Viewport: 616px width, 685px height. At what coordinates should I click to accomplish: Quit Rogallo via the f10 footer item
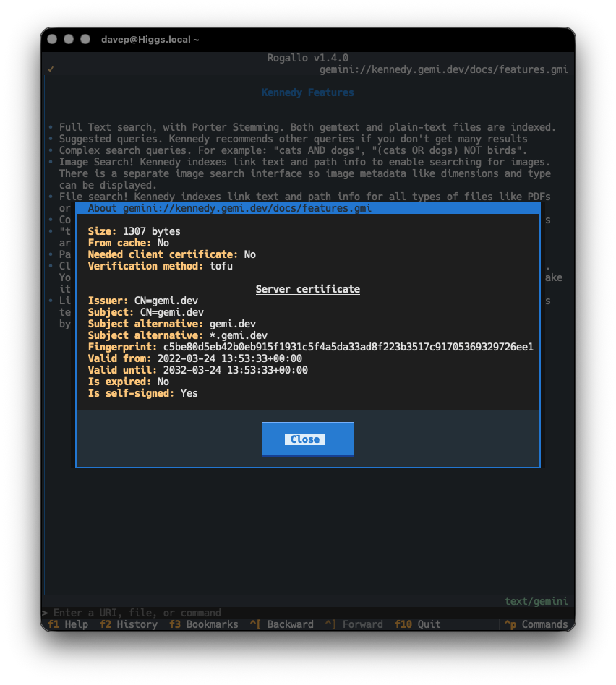pos(417,624)
